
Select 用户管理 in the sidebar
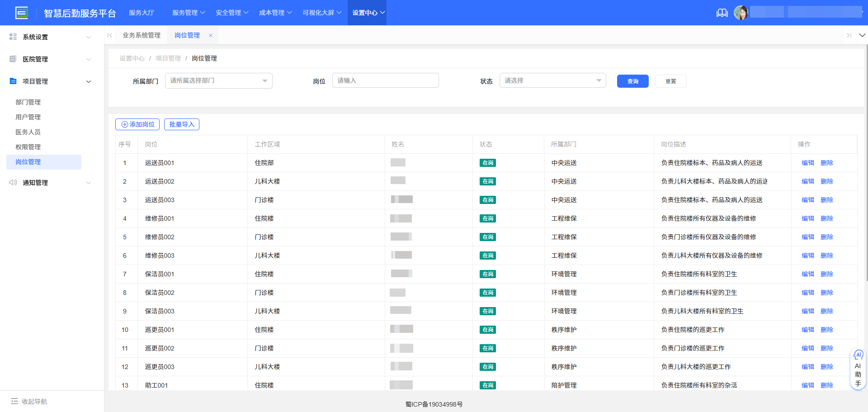click(28, 117)
